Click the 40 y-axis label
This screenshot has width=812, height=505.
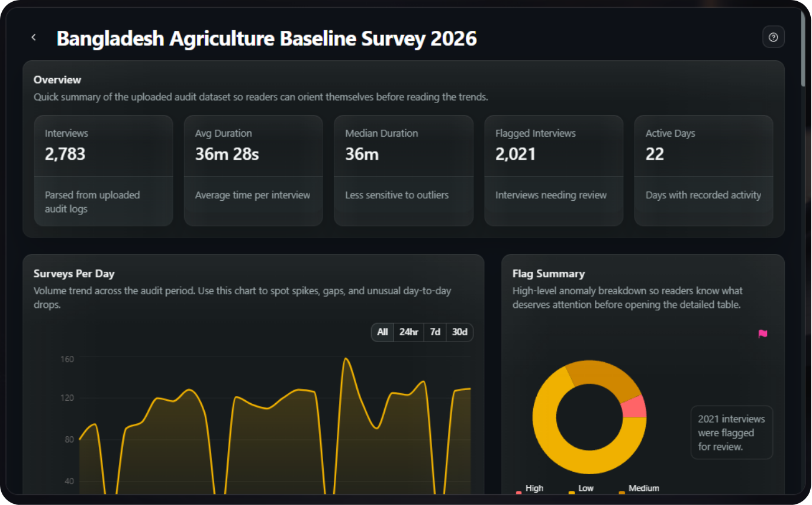(x=69, y=481)
